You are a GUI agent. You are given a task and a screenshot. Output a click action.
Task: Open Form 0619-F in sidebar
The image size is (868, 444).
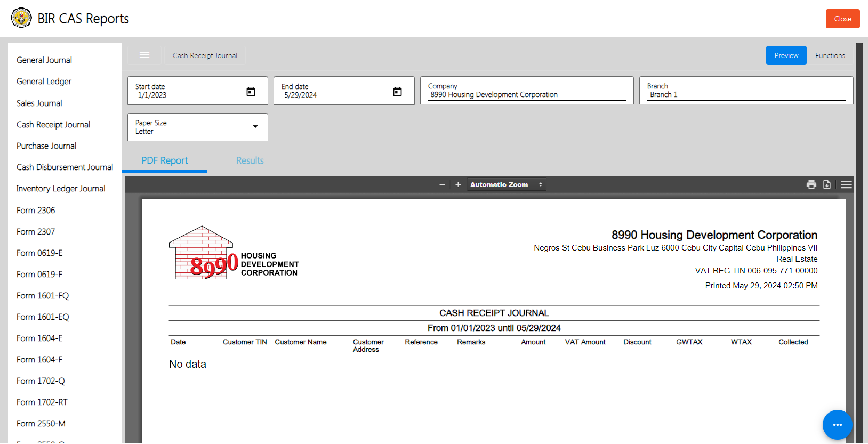click(39, 275)
